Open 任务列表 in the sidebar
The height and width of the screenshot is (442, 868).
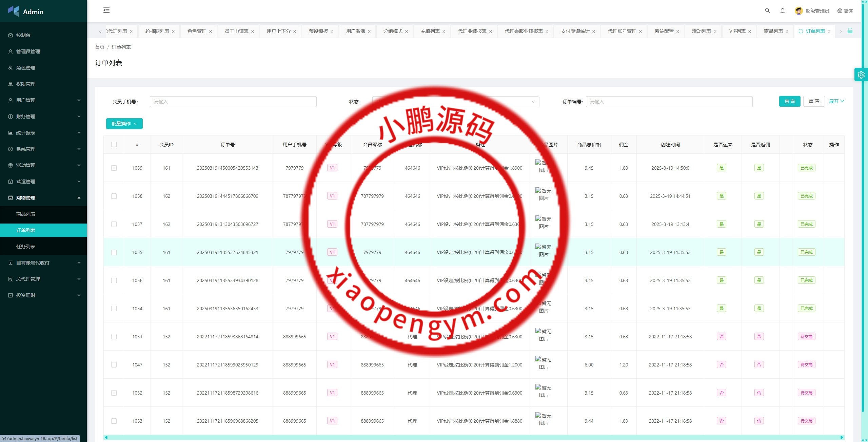[26, 247]
